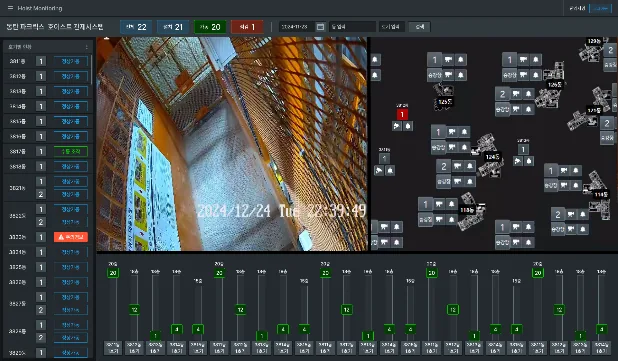This screenshot has width=618, height=361.
Task: Open camera for hoist 1 above building 126
Action: click(x=523, y=60)
